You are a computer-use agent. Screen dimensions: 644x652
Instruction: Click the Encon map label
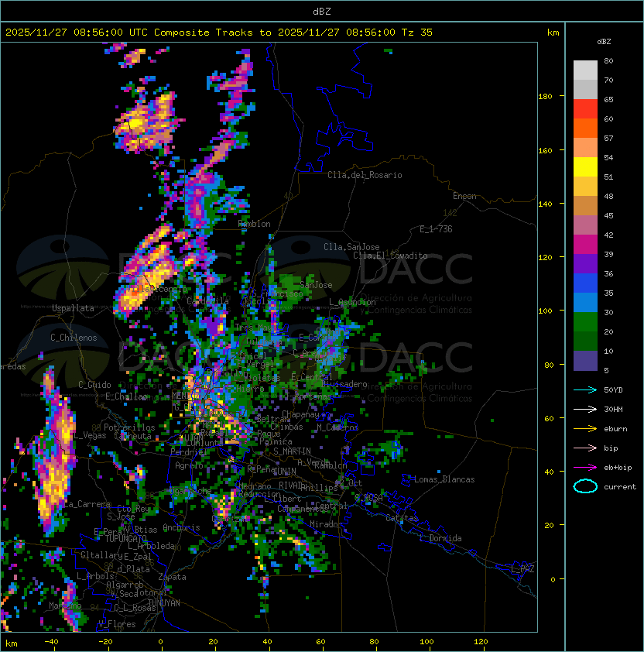coord(464,196)
